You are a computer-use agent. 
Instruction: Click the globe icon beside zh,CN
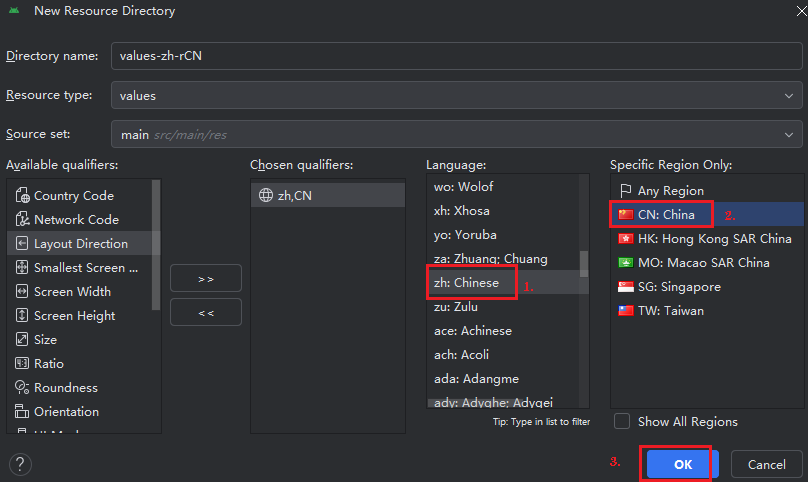coord(265,195)
